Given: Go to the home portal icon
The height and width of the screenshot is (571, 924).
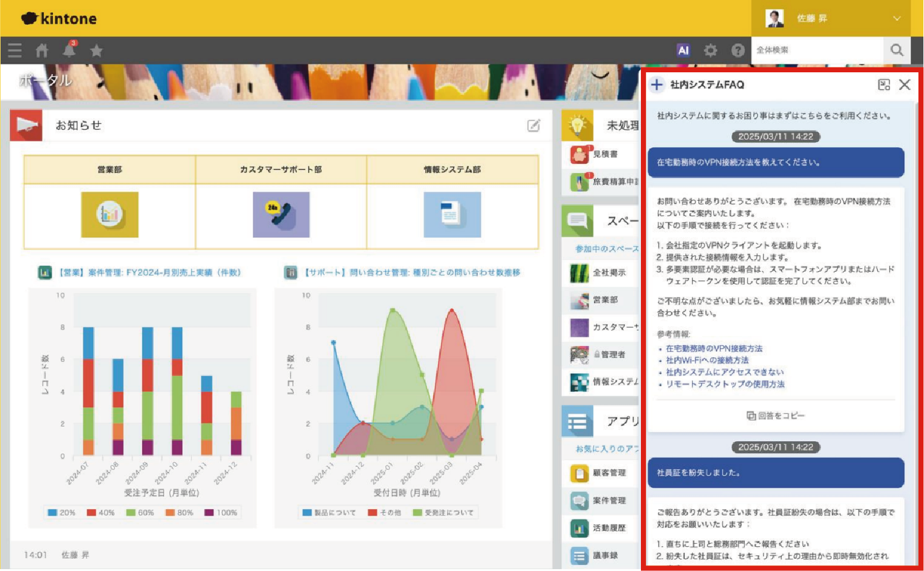Looking at the screenshot, I should coord(42,51).
